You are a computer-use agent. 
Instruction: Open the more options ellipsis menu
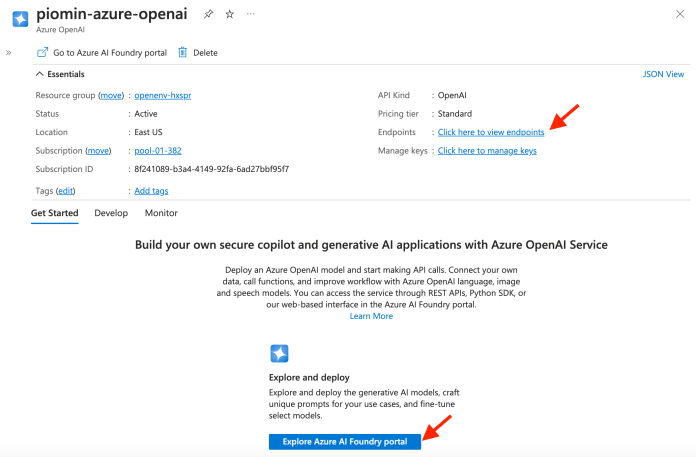[x=250, y=14]
